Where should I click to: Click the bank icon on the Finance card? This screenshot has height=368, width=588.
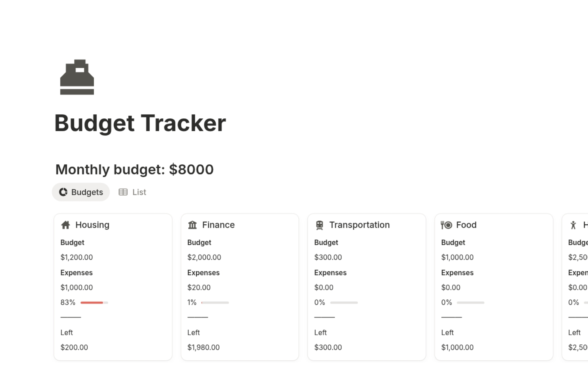tap(192, 225)
